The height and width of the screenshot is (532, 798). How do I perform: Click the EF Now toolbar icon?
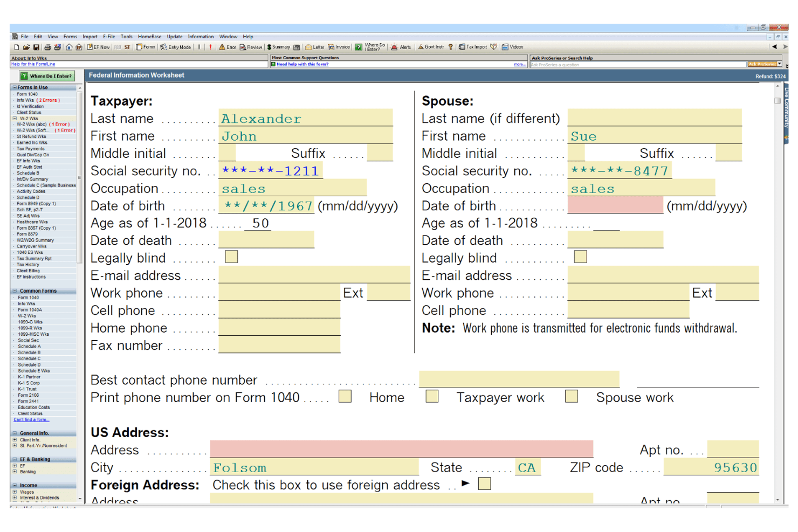[x=98, y=47]
